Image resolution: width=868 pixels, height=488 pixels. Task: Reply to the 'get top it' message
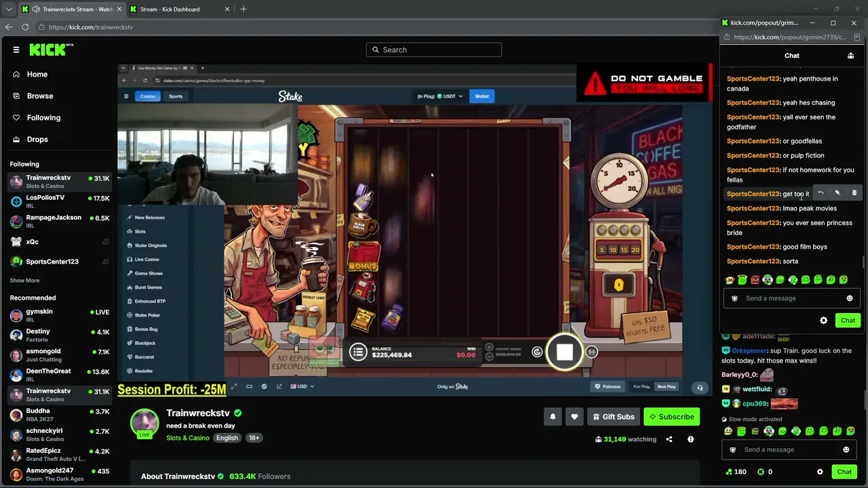coord(821,193)
